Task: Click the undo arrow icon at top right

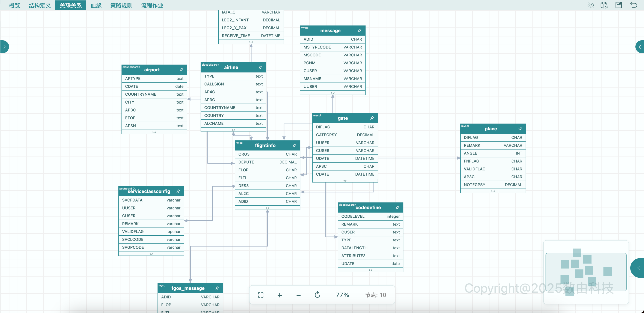Action: (x=633, y=5)
